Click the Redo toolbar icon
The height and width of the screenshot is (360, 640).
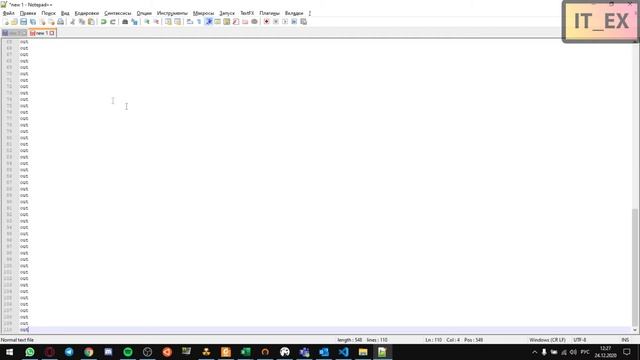click(x=113, y=22)
